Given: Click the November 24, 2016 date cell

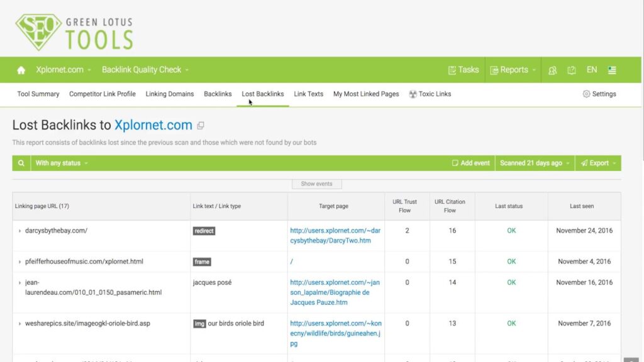Looking at the screenshot, I should tap(584, 231).
